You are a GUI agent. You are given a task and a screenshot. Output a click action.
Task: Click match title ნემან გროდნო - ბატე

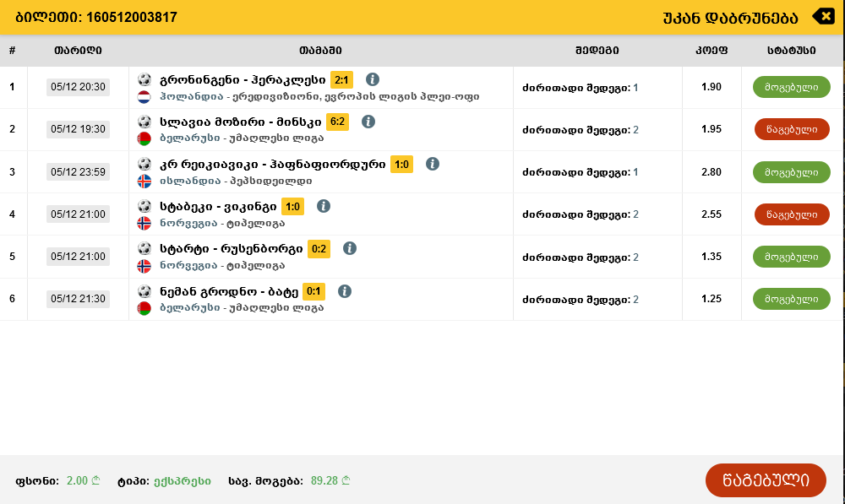pos(229,292)
